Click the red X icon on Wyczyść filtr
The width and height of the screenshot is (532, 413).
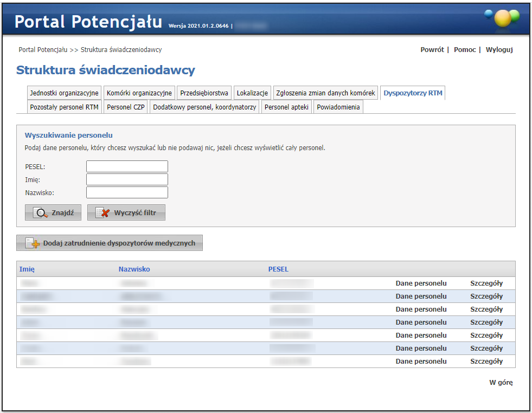point(102,213)
